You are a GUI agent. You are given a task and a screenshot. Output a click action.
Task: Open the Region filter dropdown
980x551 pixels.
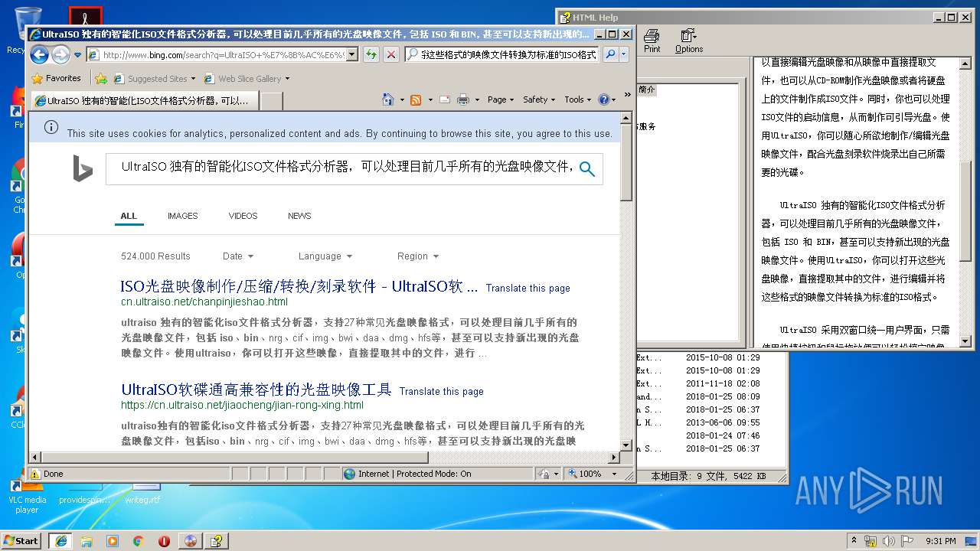pyautogui.click(x=418, y=256)
